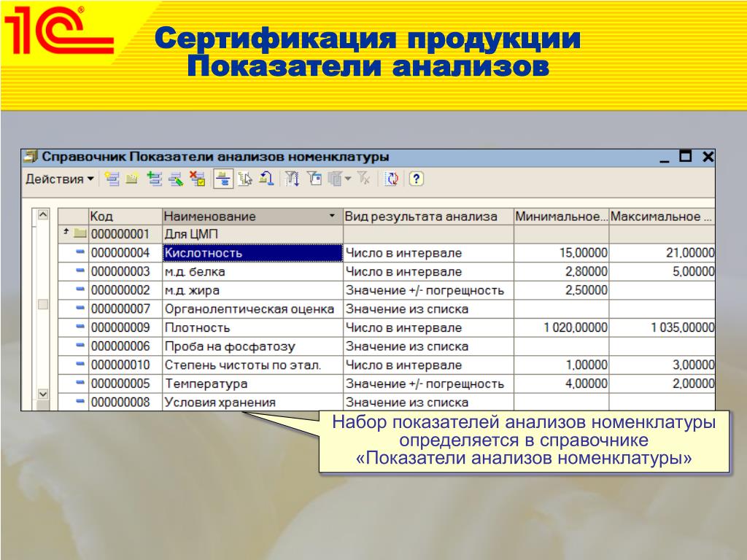Open the Действия dropdown menu
This screenshot has height=560, width=747.
pos(60,179)
